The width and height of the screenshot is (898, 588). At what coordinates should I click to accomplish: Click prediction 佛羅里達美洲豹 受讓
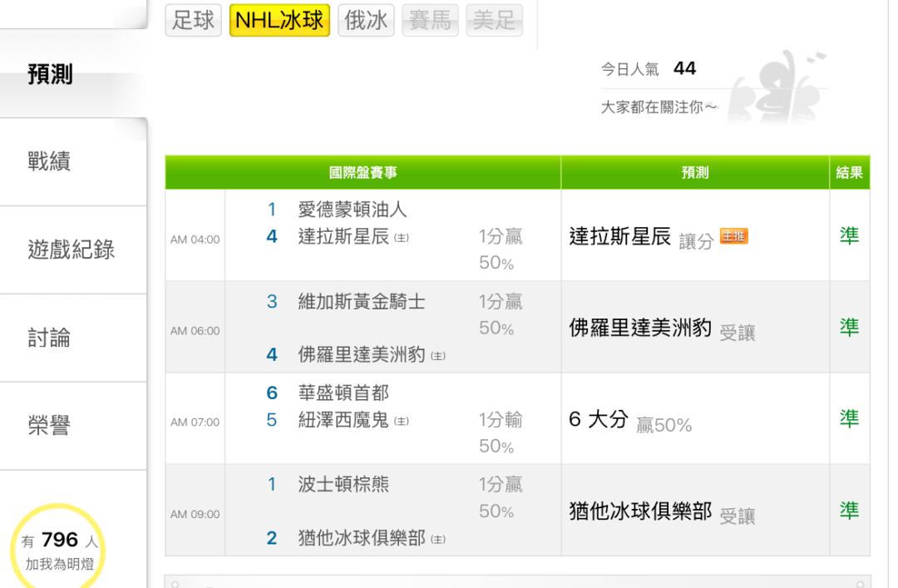(662, 329)
